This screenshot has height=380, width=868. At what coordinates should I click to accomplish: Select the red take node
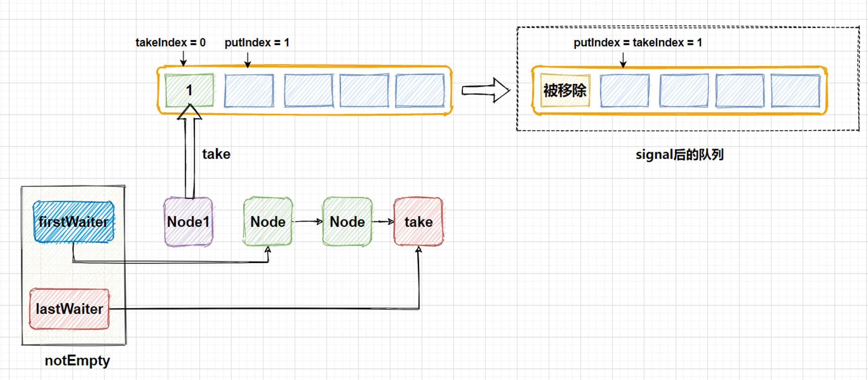(419, 221)
